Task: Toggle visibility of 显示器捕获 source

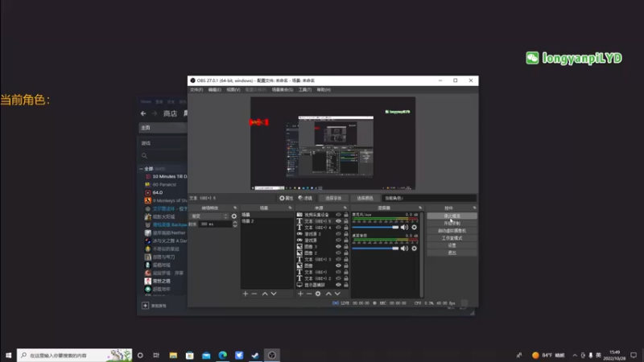Action: tap(338, 285)
